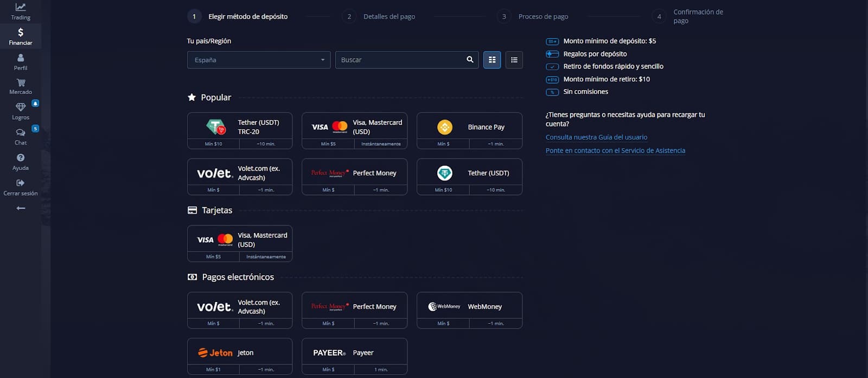Select Perfect Money under Pagos electrónicos
The image size is (868, 378).
point(354,310)
